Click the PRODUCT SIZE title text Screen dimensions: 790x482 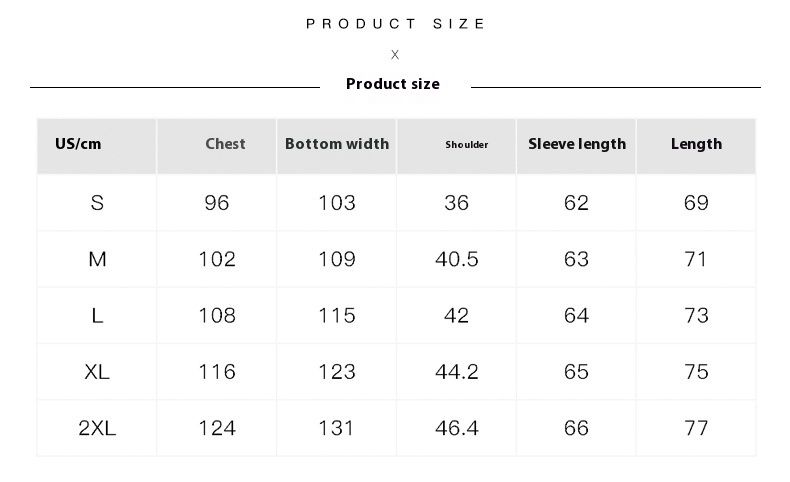point(396,24)
